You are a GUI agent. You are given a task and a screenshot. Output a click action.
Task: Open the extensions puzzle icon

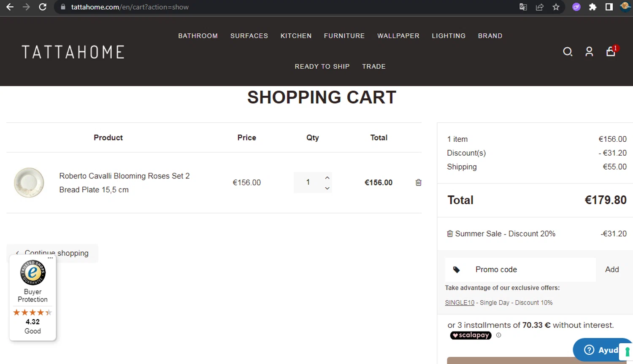pyautogui.click(x=593, y=7)
